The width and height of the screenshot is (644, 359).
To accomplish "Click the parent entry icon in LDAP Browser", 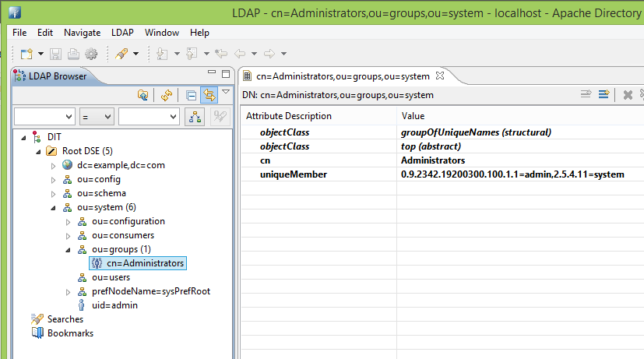I will [x=143, y=95].
